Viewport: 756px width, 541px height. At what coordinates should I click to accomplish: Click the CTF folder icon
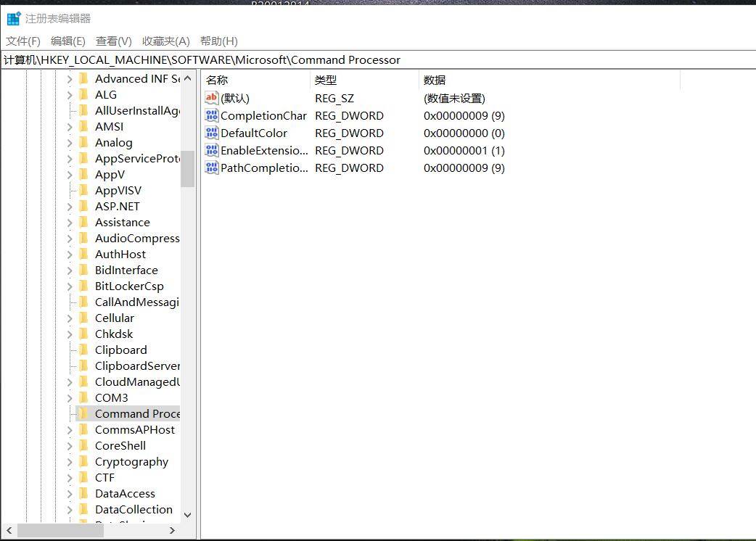click(x=83, y=477)
